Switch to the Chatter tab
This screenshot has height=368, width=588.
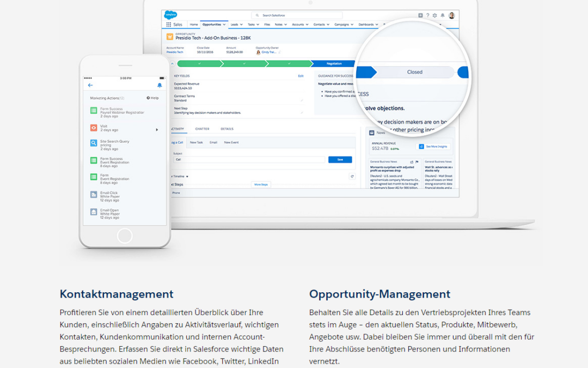click(202, 129)
